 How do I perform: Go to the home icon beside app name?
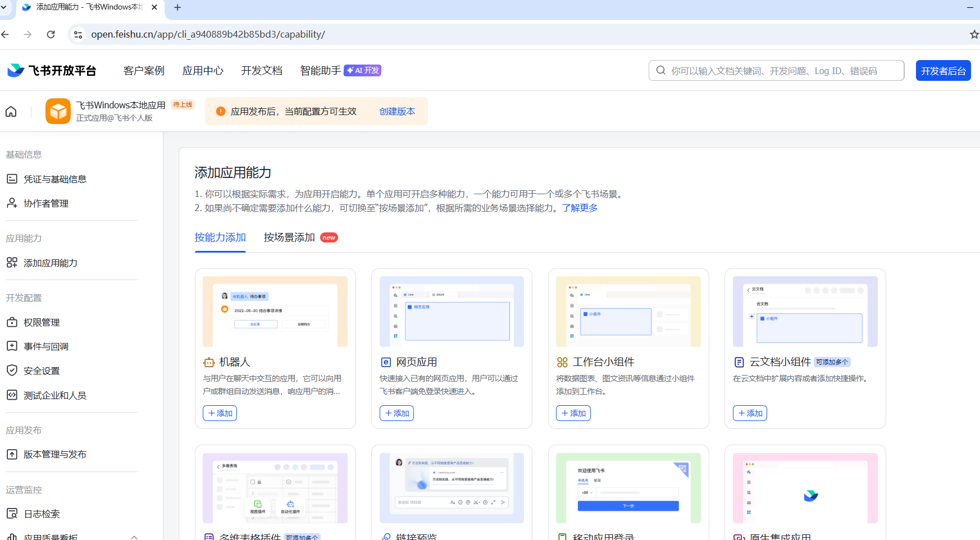click(11, 111)
